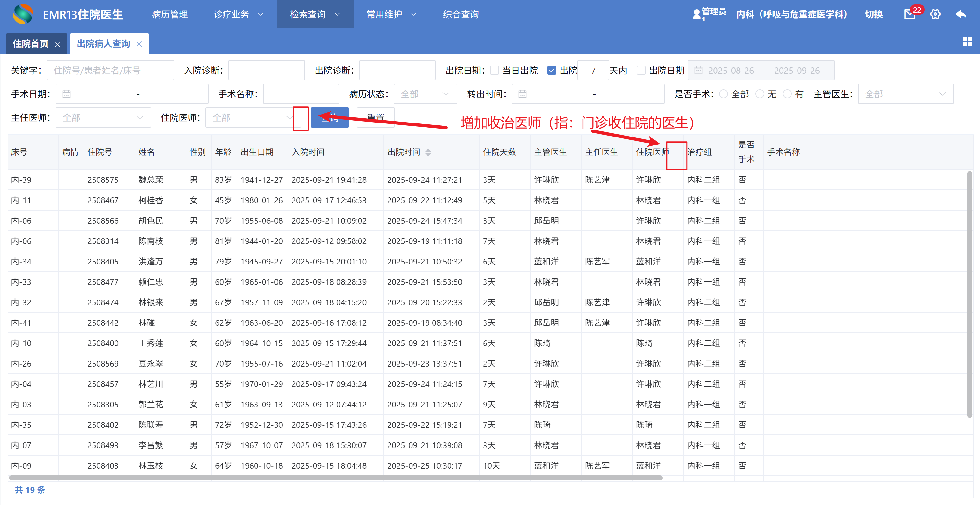Uncheck the 出院 7 天内 checkbox
This screenshot has height=505, width=980.
551,71
